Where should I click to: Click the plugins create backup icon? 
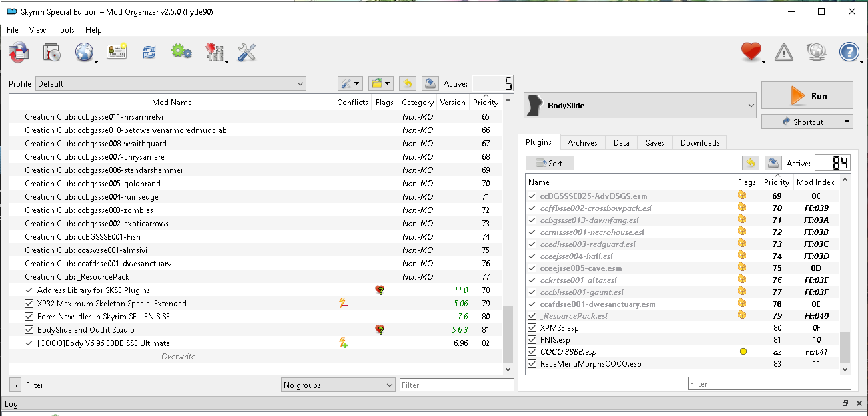[x=773, y=163]
